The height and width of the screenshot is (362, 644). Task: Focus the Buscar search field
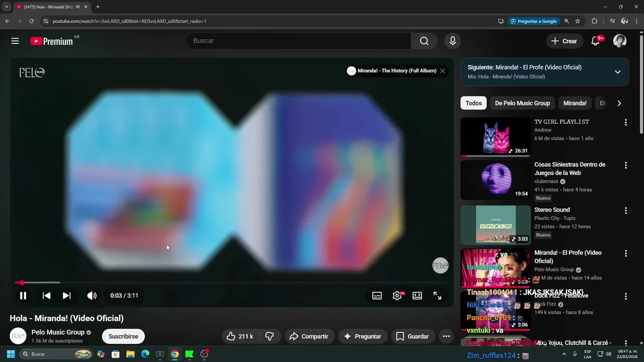point(299,41)
